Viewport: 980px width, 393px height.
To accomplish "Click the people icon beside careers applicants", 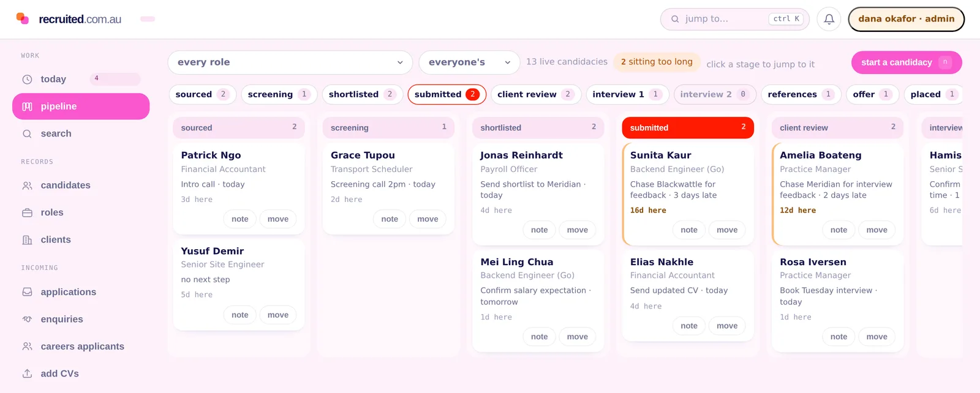I will 27,346.
